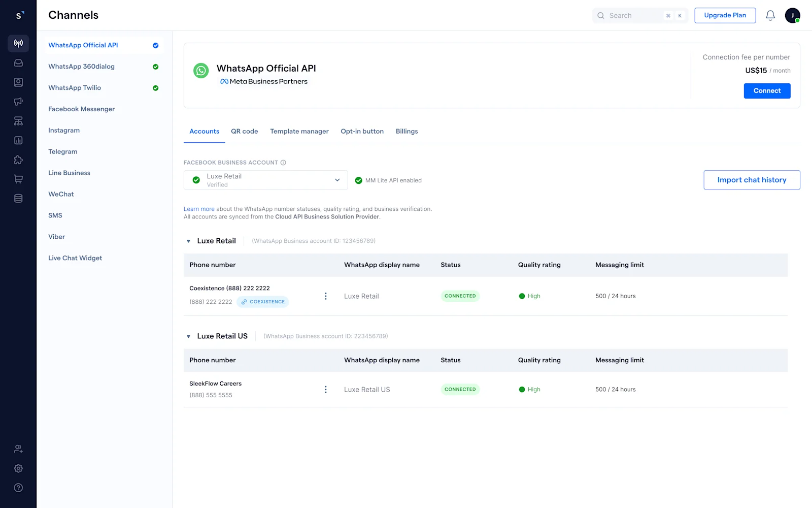Click the Upgrade Plan button
812x508 pixels.
725,15
